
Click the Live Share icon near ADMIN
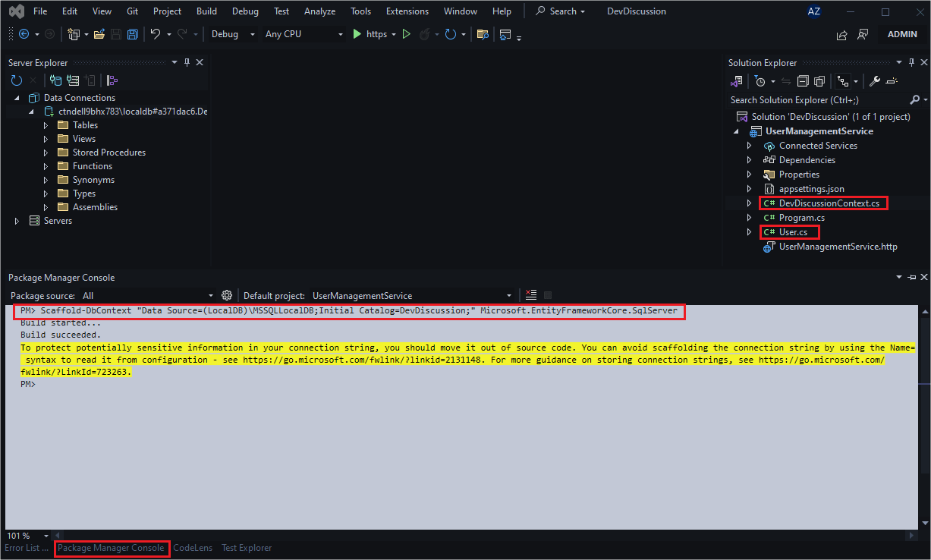[x=841, y=35]
